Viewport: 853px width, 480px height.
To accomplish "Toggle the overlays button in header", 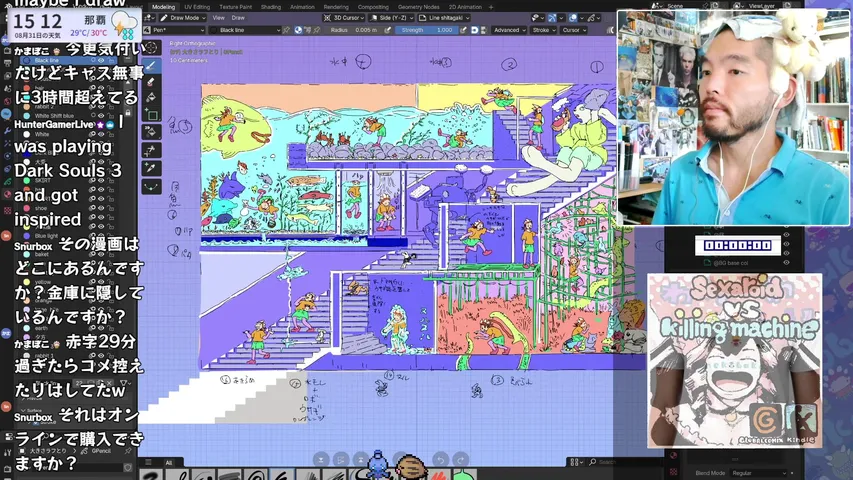I will (x=573, y=18).
